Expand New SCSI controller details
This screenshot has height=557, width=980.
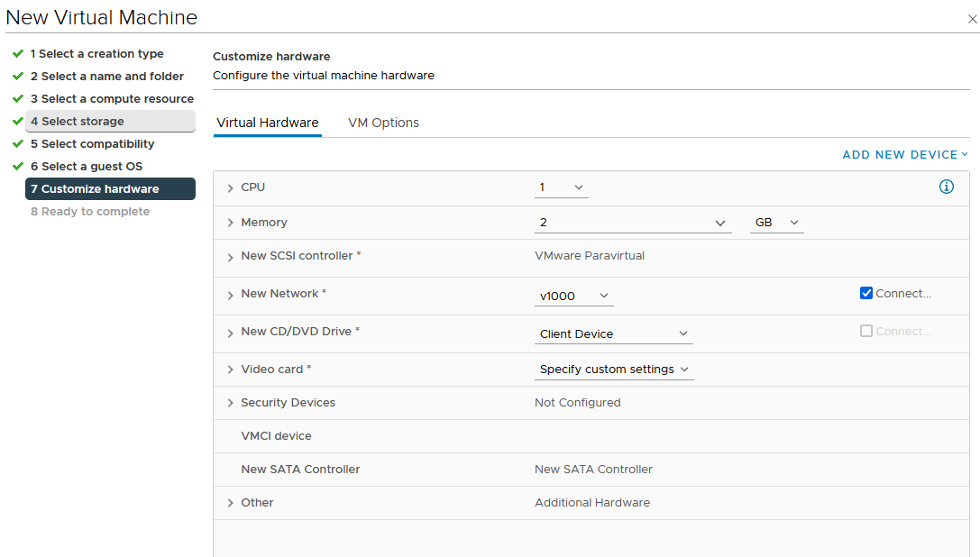pyautogui.click(x=231, y=257)
